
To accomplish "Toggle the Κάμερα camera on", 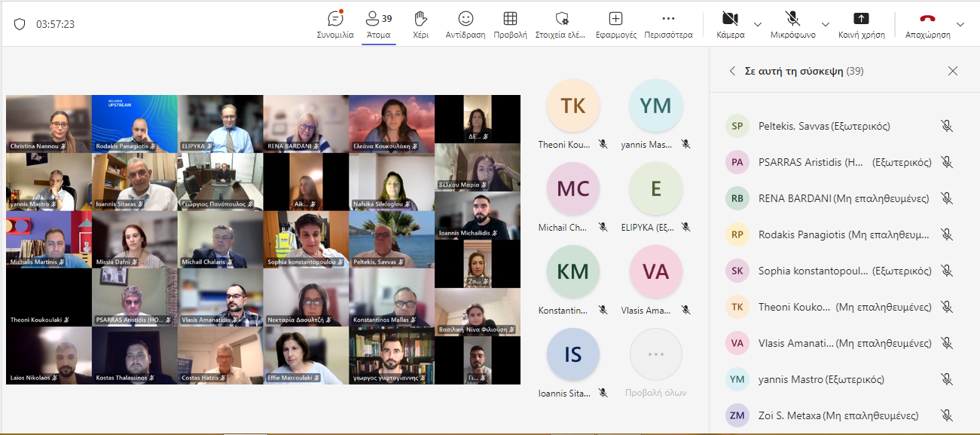I will point(730,19).
